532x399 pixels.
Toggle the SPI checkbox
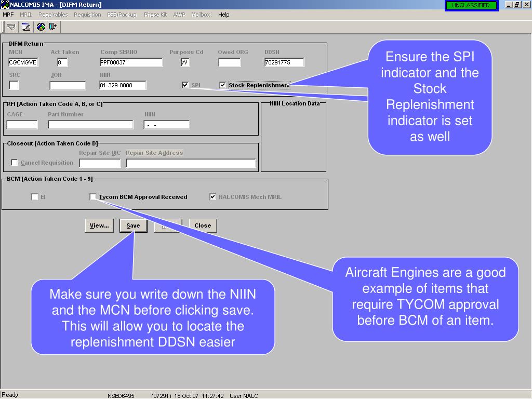(x=185, y=85)
